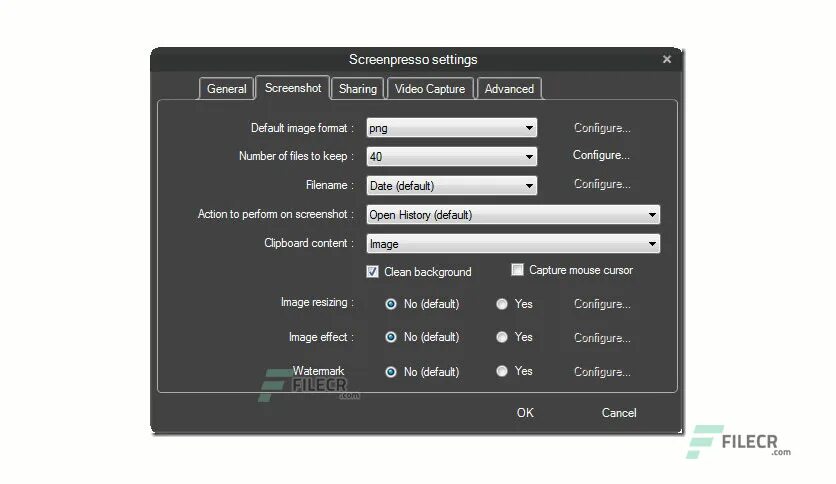This screenshot has width=836, height=484.
Task: Select No (default) for Image effect
Action: (391, 337)
